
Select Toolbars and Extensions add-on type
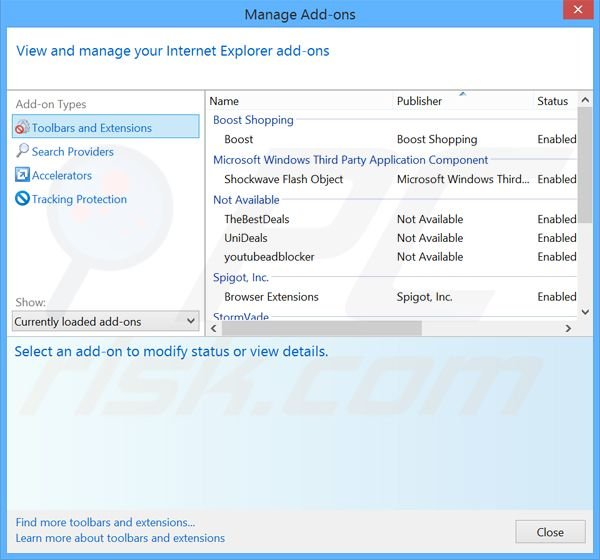click(106, 127)
